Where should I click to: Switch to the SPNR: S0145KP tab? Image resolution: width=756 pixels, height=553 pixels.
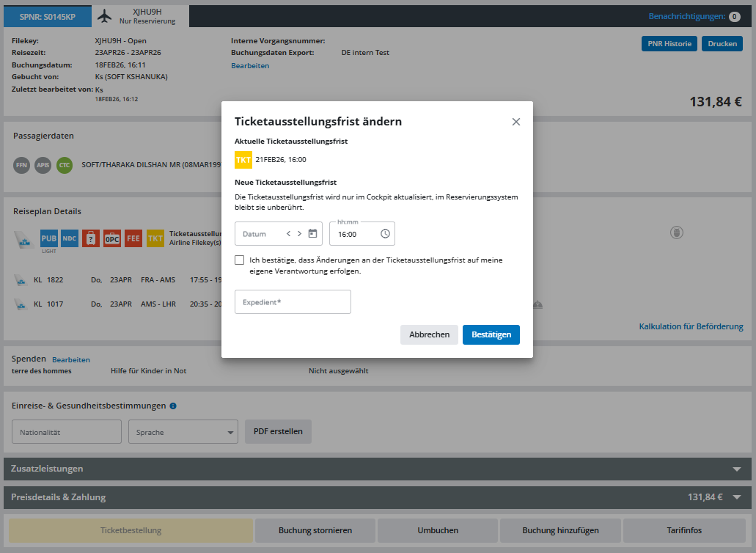click(x=48, y=17)
